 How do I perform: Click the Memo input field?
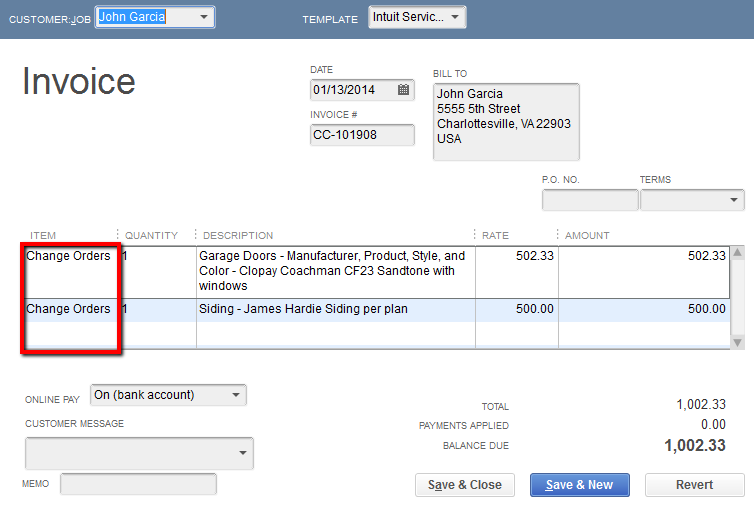tap(138, 484)
